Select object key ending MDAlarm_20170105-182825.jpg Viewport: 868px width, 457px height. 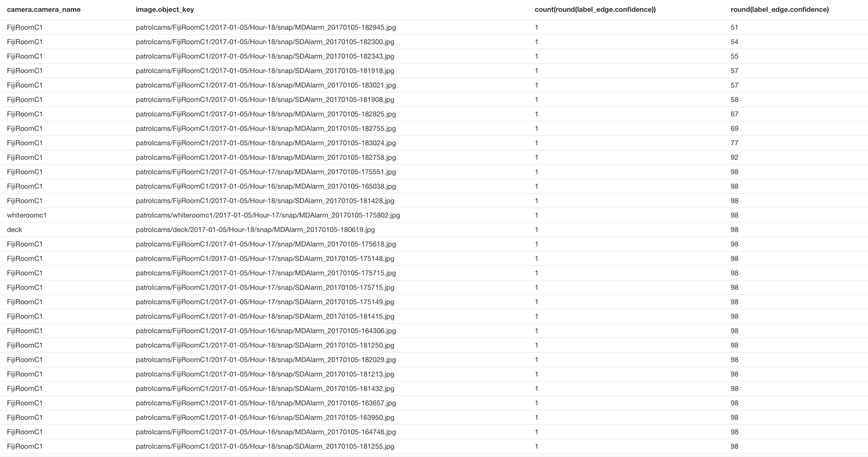click(265, 114)
